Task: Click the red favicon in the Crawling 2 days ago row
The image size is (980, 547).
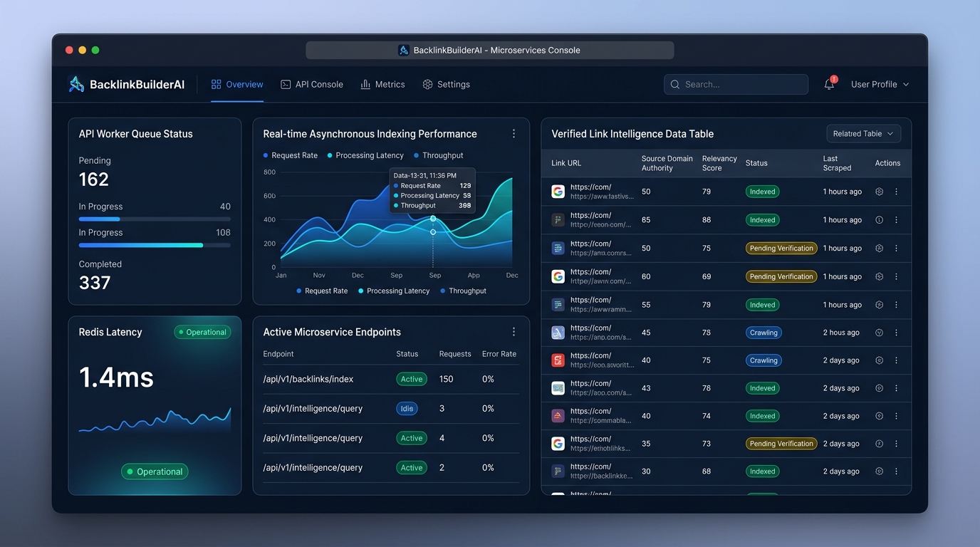Action: 558,360
